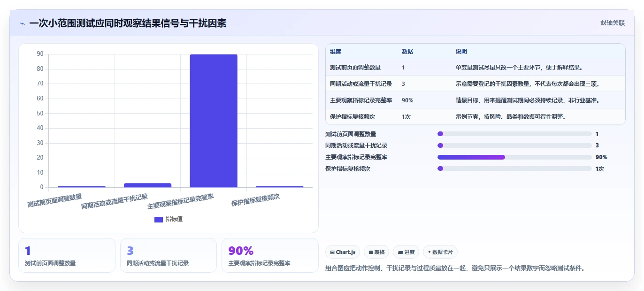The width and height of the screenshot is (644, 291).
Task: Click the 保护指标复核频次 progress bar
Action: (x=514, y=168)
